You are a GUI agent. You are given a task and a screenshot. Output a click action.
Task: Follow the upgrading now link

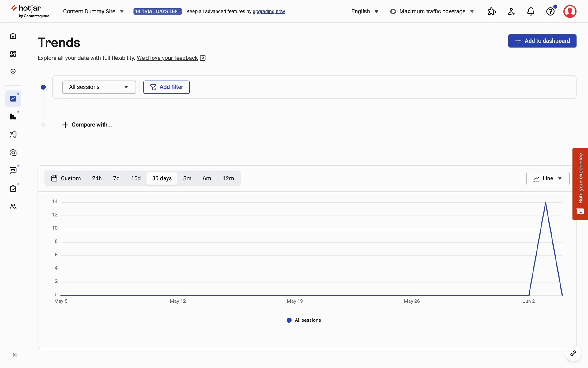(269, 12)
